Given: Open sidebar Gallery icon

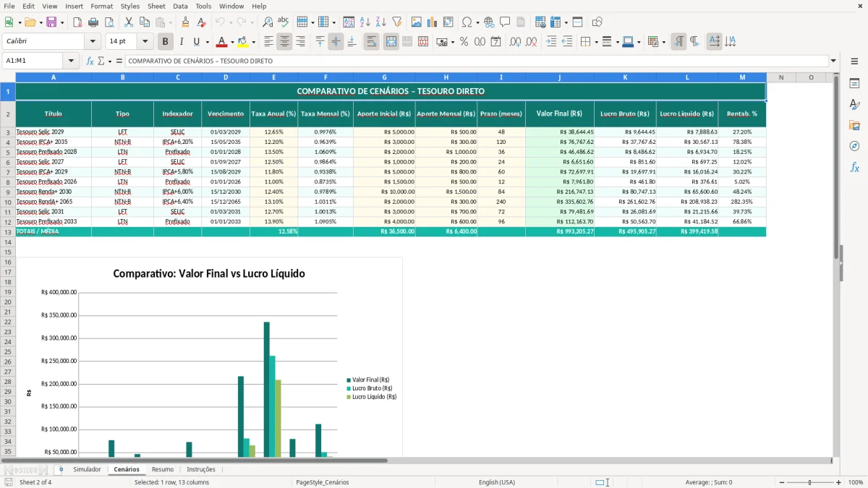Looking at the screenshot, I should [854, 126].
